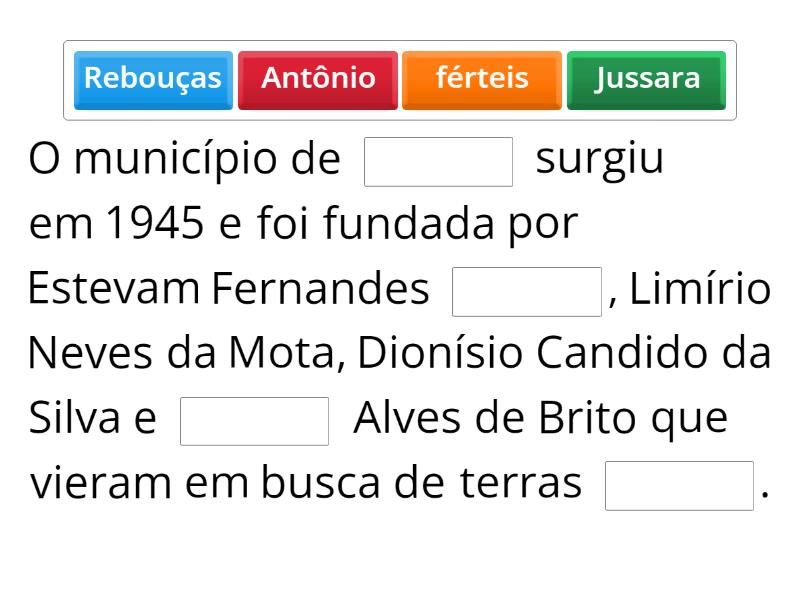Viewport: 800px width, 600px height.
Task: Click the word "Brito" in the text
Action: (x=588, y=418)
